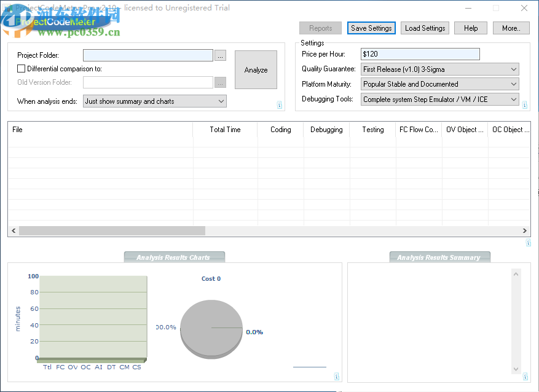
Task: Expand the Platform Maturity dropdown
Action: pos(439,84)
